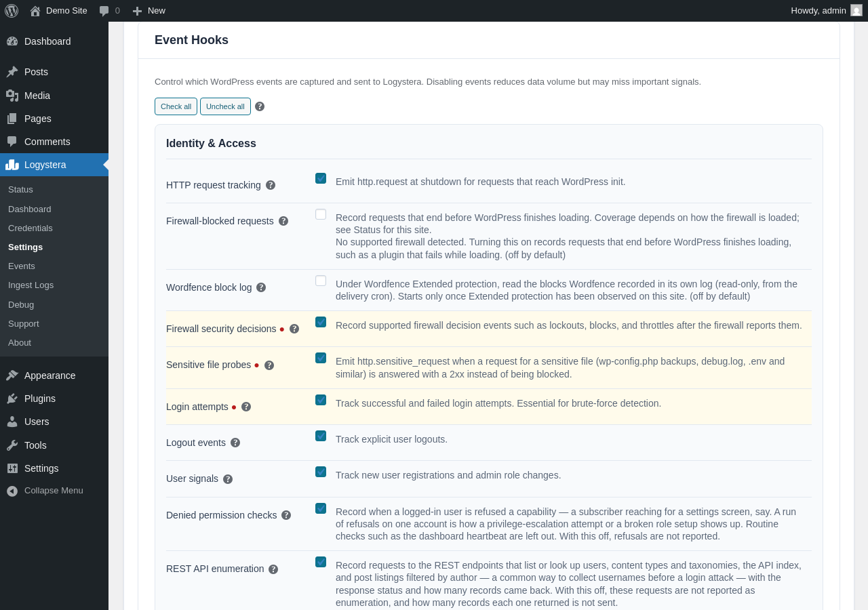868x610 pixels.
Task: Uncheck Sensitive file probes
Action: (x=321, y=358)
